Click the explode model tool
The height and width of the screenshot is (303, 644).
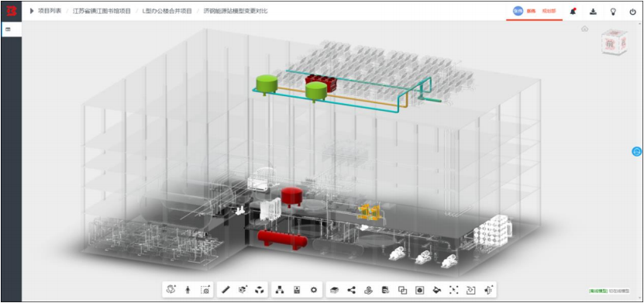point(259,290)
